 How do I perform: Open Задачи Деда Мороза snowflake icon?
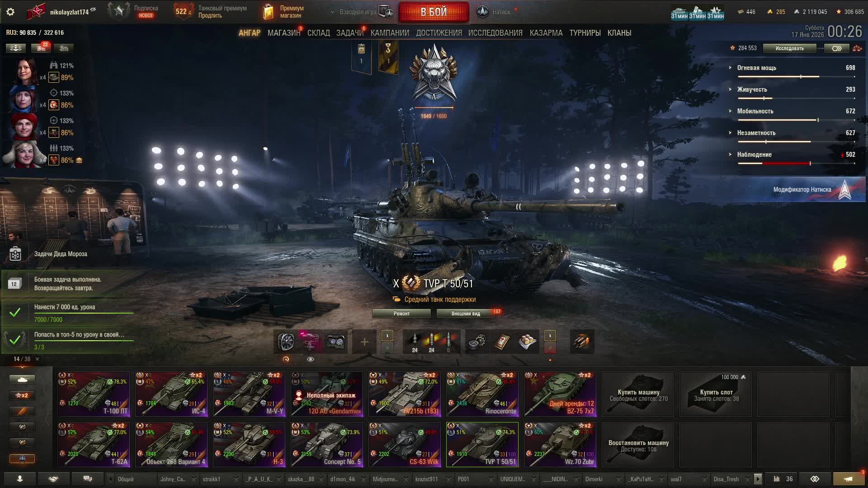point(15,254)
